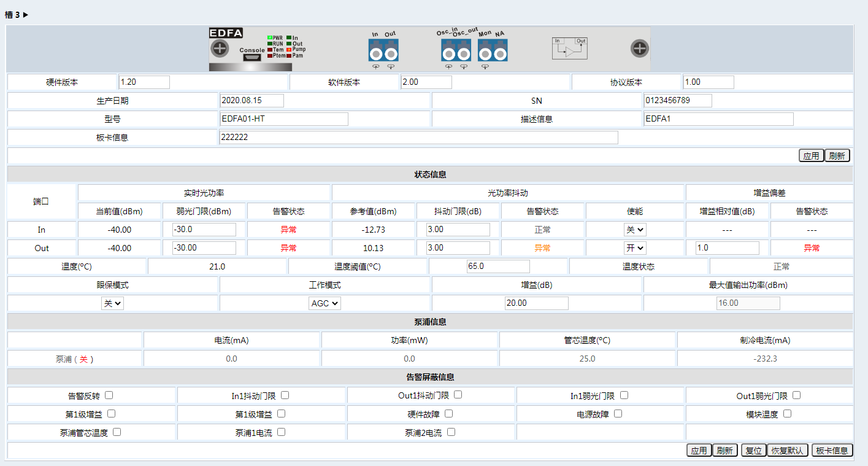Check the Out1弱光门限 mask checkbox
868x466 pixels.
pos(796,395)
